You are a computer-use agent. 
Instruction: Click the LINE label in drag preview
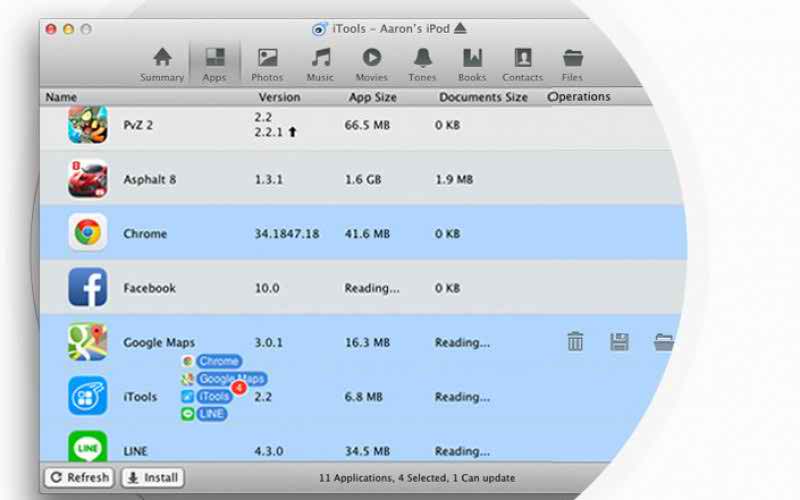[x=211, y=414]
